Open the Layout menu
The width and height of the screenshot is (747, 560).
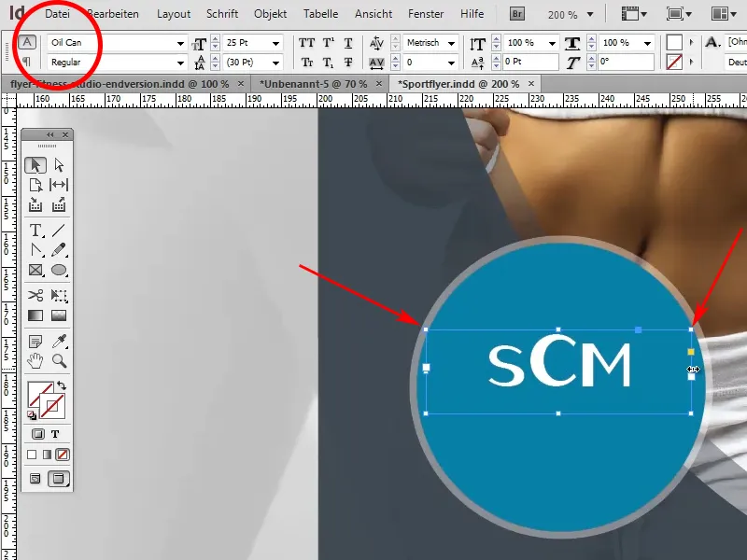[x=174, y=14]
